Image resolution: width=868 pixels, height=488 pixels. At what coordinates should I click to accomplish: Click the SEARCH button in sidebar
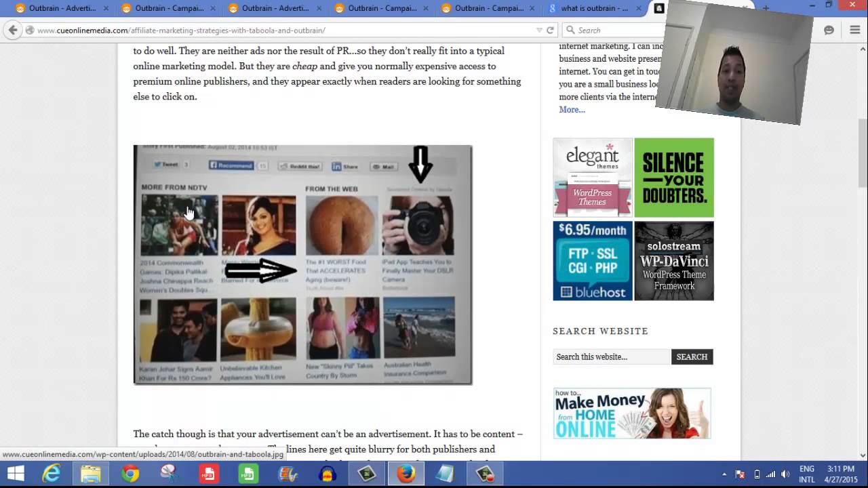692,357
